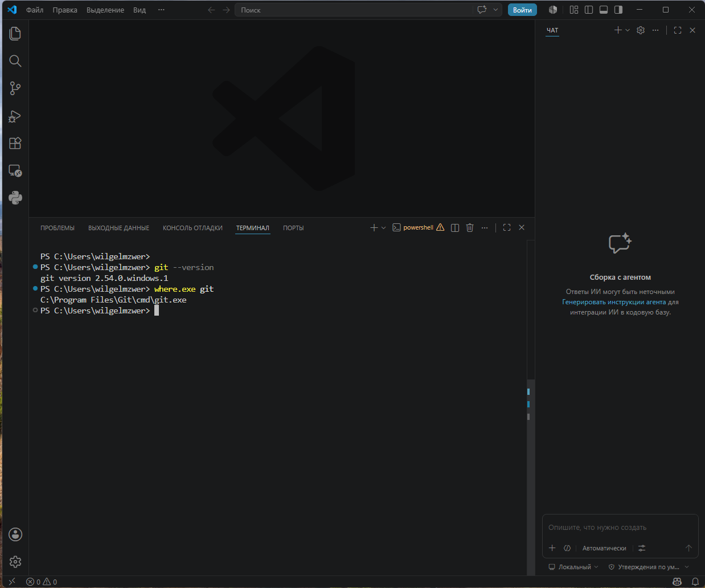The width and height of the screenshot is (705, 588).
Task: Click the remote window indicator in status bar
Action: tap(12, 582)
